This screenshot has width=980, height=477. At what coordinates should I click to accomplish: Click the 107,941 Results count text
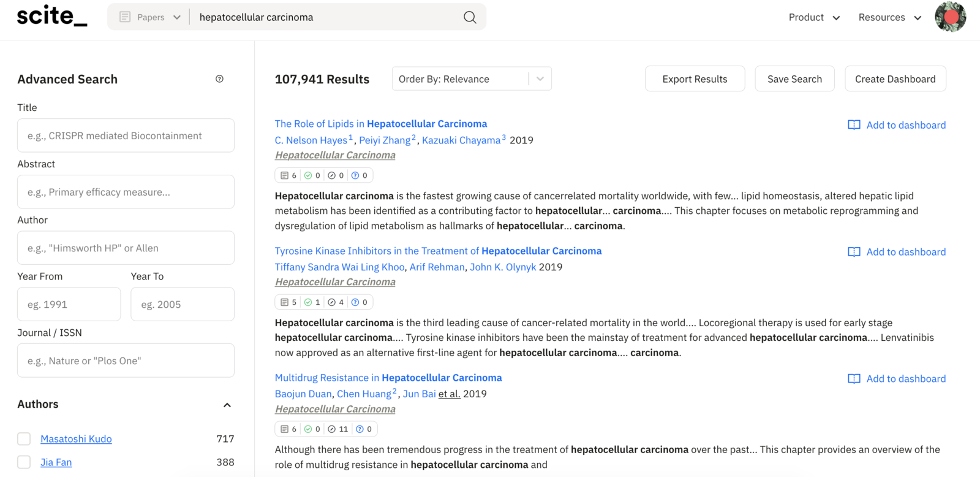point(322,79)
